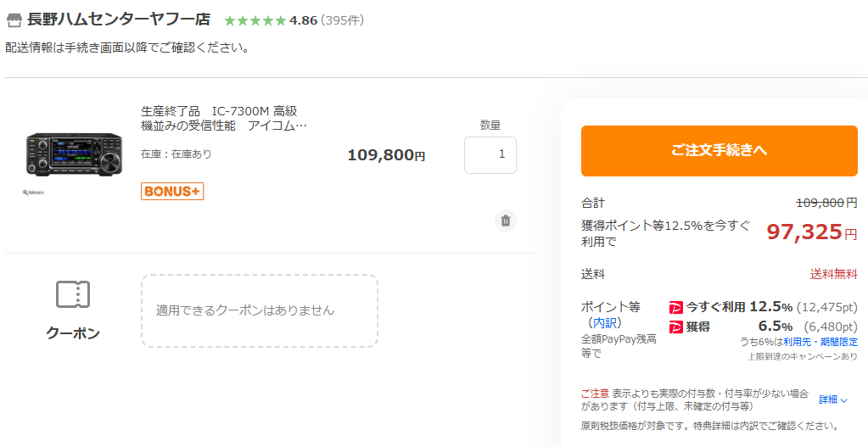Viewport: 868px width, 447px height.
Task: Open the IC-7300M product title link
Action: tap(223, 119)
